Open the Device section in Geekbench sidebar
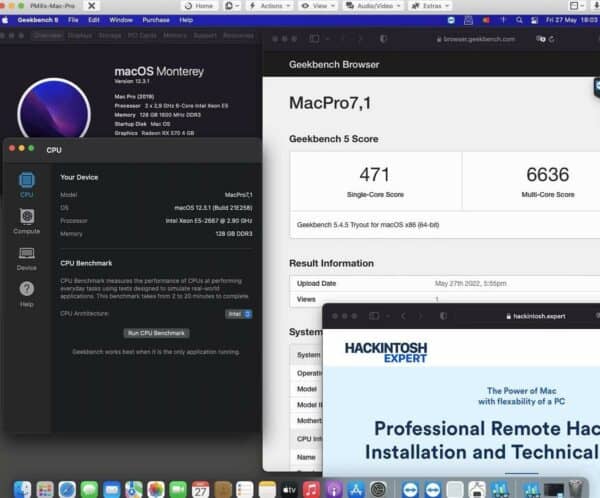This screenshot has width=600, height=498. [x=26, y=259]
